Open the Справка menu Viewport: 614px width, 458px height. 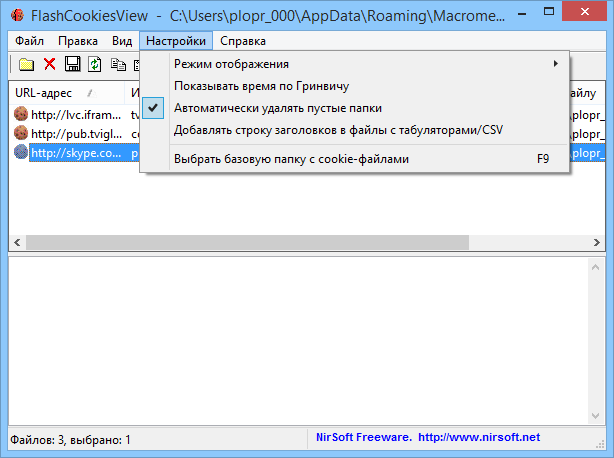243,41
